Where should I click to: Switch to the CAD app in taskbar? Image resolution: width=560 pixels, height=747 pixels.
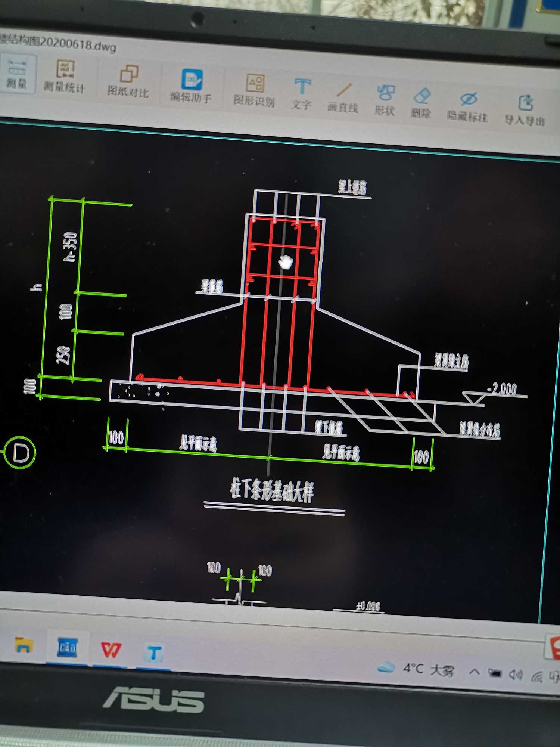67,648
